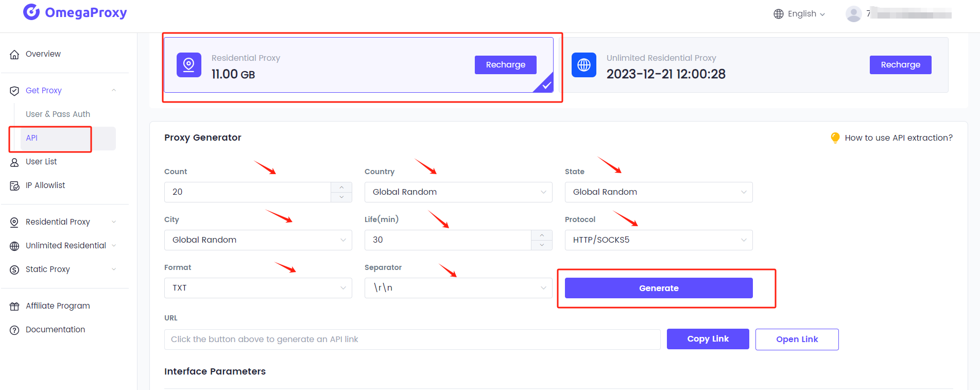Screen dimensions: 980x390
Task: Click the OmegaProxy logo icon
Action: coord(31,12)
